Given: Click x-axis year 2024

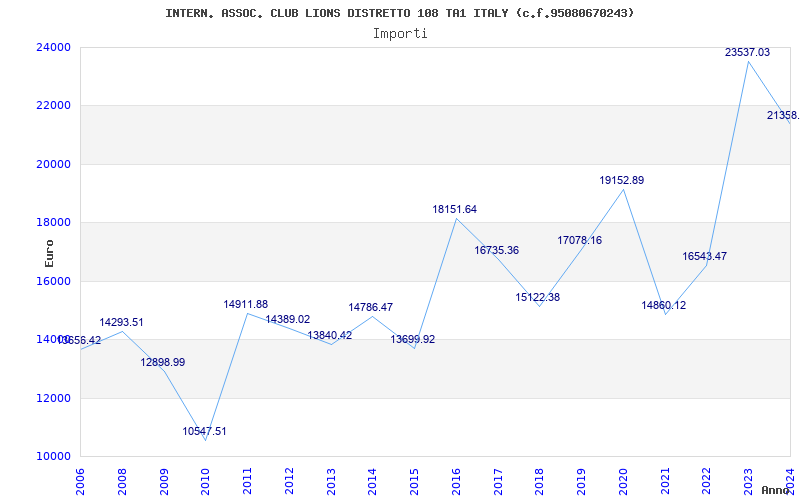Looking at the screenshot, I should 790,482.
